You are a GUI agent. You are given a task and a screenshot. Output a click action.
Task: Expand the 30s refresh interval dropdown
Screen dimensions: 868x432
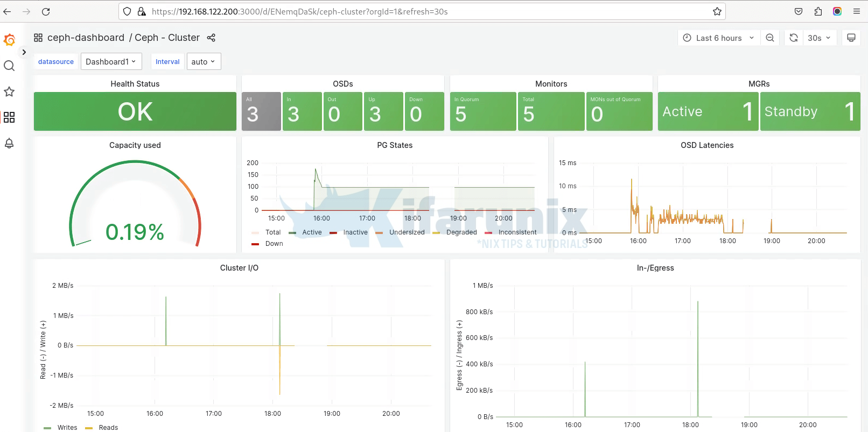[819, 38]
